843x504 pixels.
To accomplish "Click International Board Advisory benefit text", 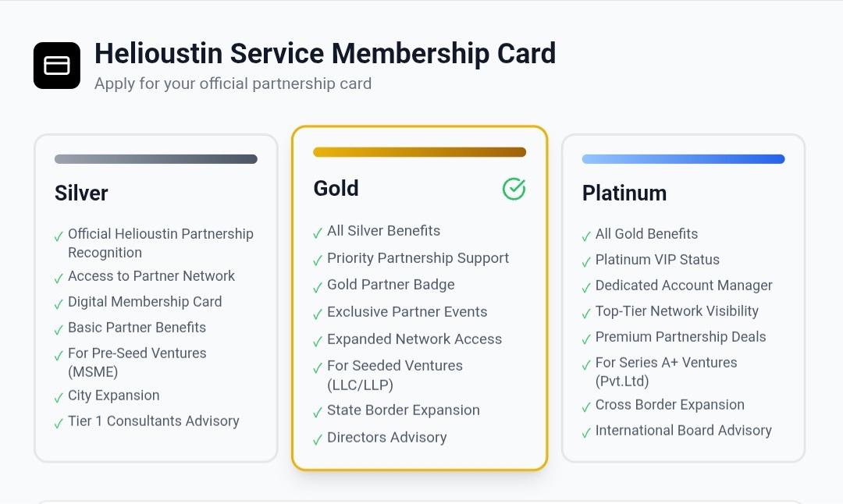I will [x=683, y=431].
